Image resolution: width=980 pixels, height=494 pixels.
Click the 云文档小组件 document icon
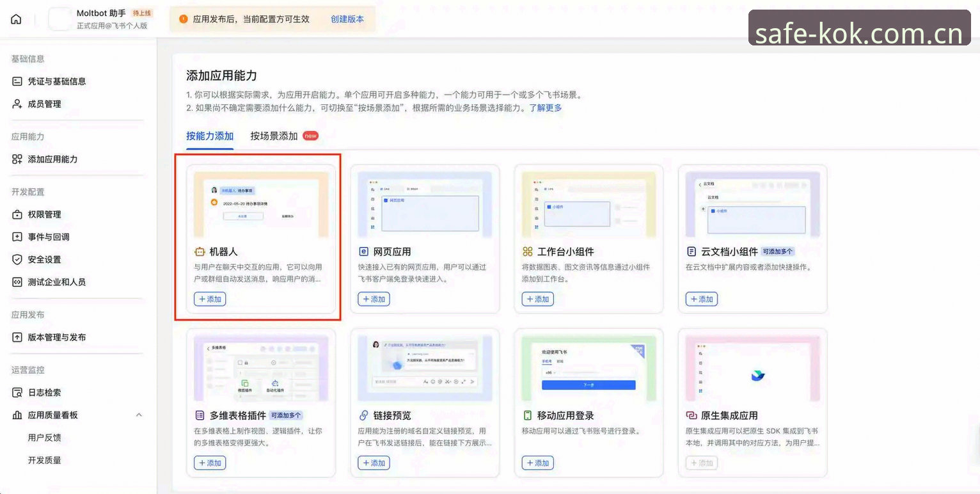(691, 251)
